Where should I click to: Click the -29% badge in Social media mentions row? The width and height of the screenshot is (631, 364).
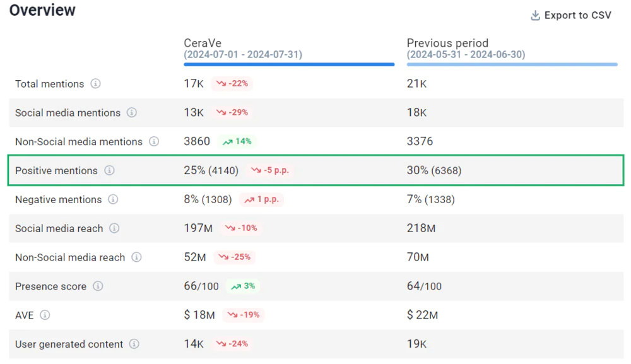(232, 113)
